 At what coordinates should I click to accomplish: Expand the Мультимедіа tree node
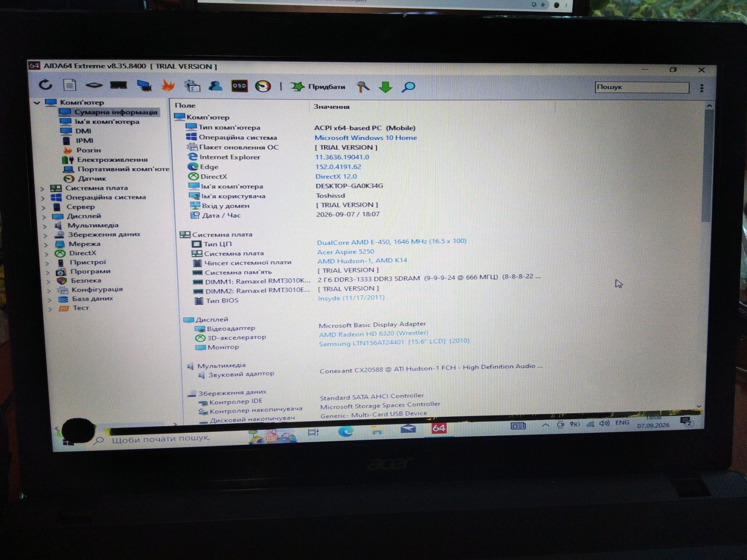(45, 226)
